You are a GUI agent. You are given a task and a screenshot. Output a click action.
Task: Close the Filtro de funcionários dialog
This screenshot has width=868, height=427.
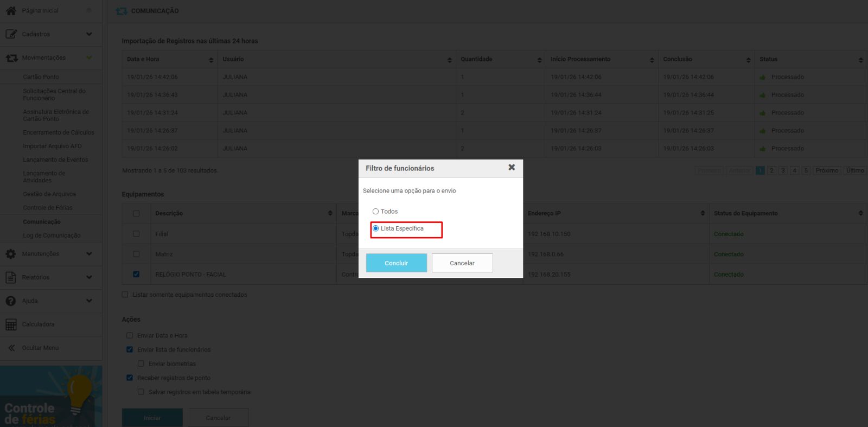pyautogui.click(x=511, y=168)
